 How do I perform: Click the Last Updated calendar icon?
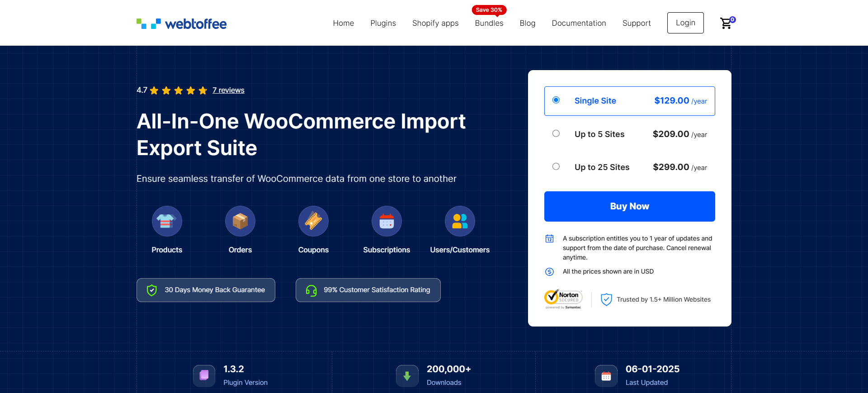[x=606, y=376]
